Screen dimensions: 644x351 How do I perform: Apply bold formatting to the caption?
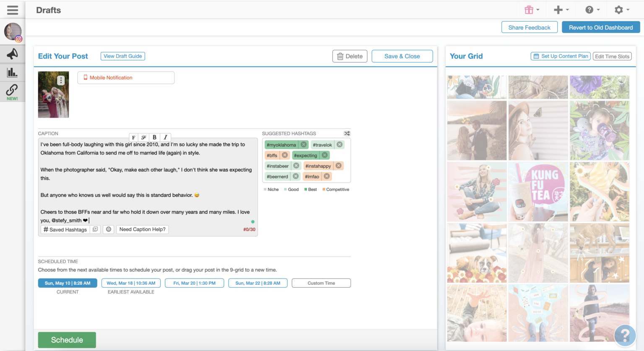tap(154, 137)
